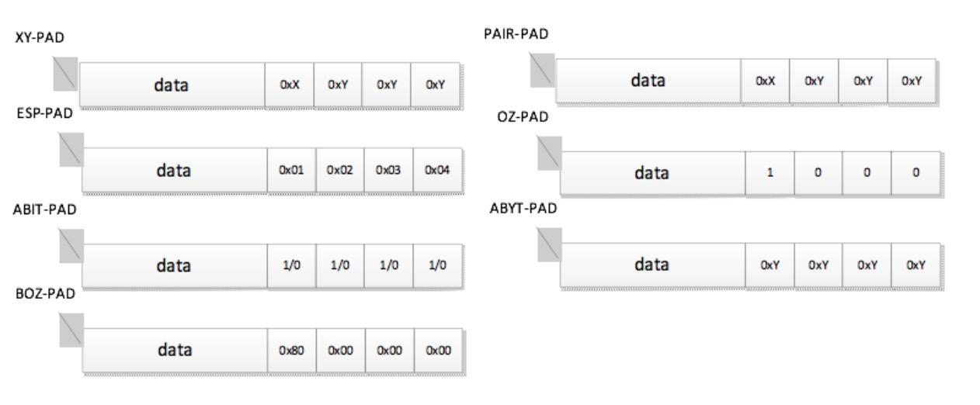The image size is (980, 405).
Task: Click the gray corner icon beside PAIR-PAD
Action: point(543,69)
